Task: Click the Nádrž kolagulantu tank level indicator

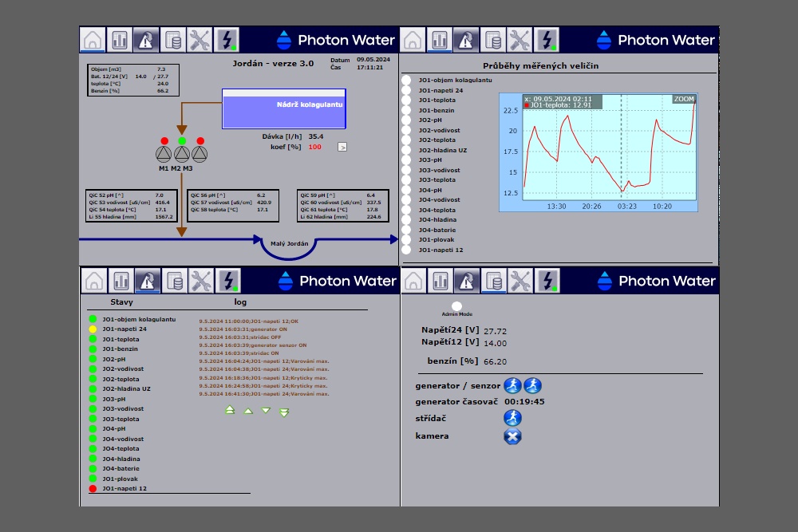Action: 283,108
